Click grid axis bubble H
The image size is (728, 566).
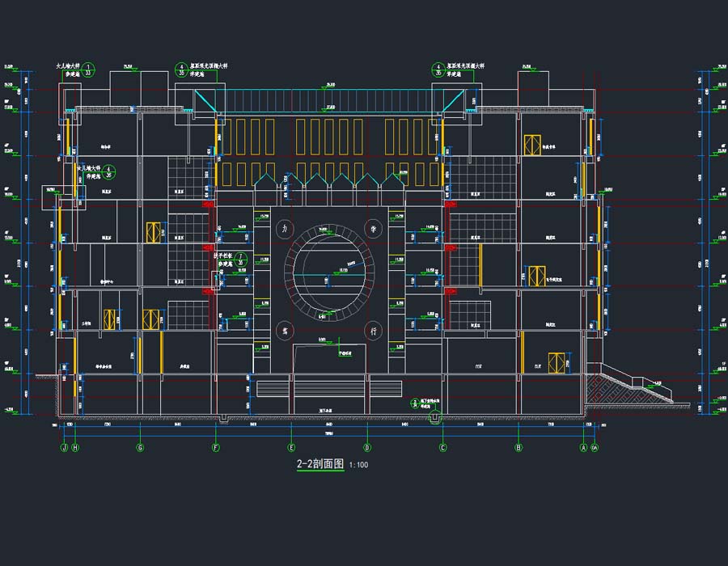75,447
